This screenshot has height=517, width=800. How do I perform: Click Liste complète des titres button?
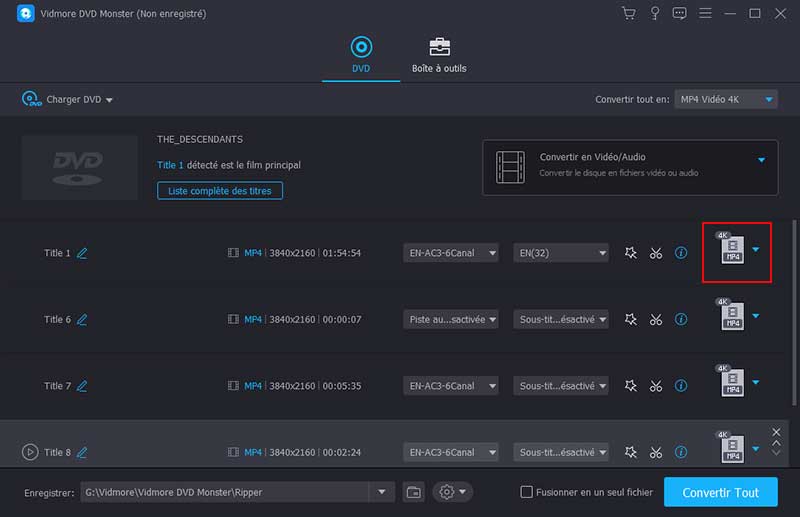pyautogui.click(x=220, y=191)
